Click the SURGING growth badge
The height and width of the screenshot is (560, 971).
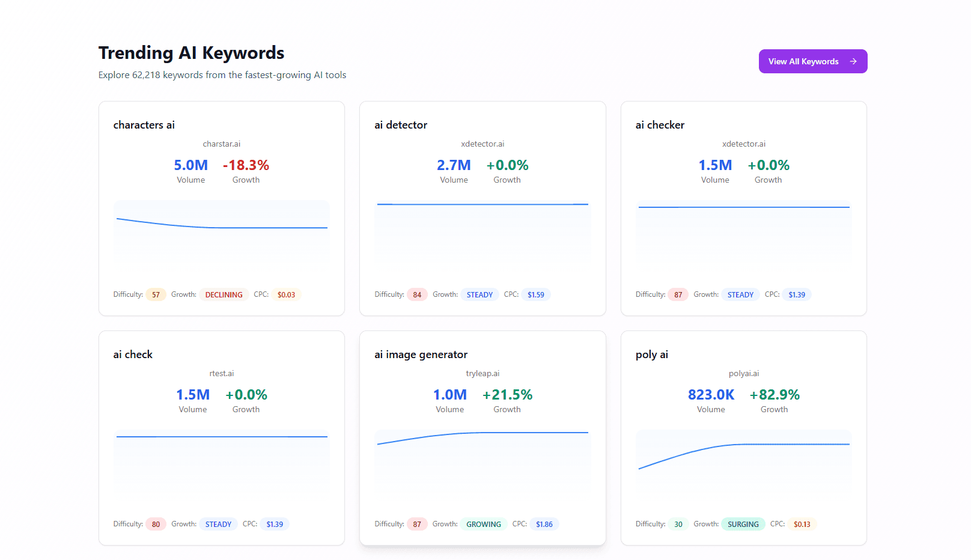coord(743,525)
